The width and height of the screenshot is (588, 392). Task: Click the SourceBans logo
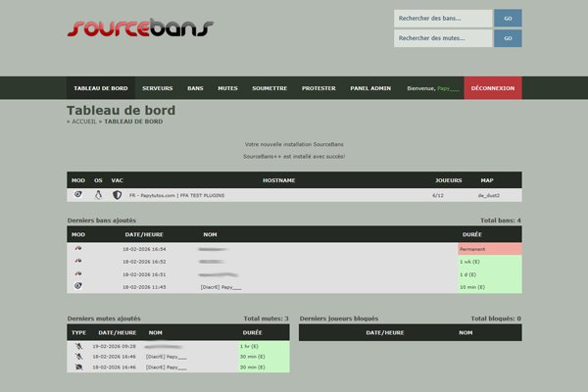[x=140, y=27]
